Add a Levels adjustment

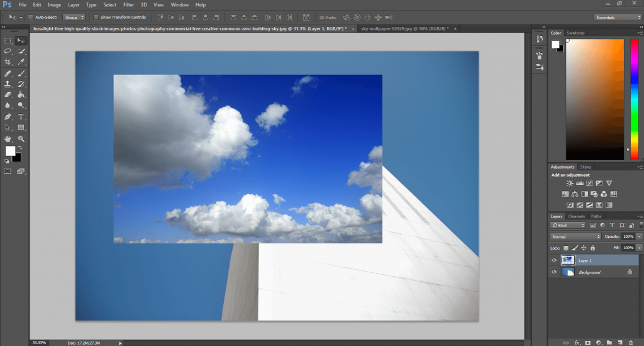[x=579, y=183]
